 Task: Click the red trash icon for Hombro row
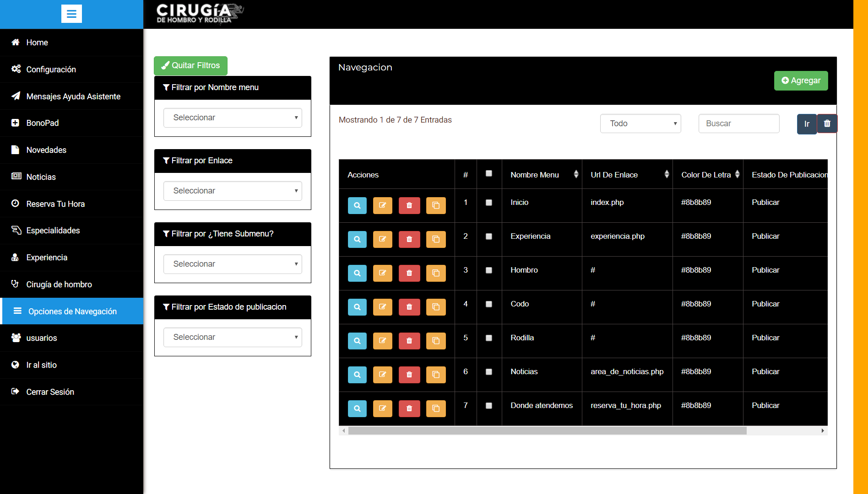coord(409,273)
